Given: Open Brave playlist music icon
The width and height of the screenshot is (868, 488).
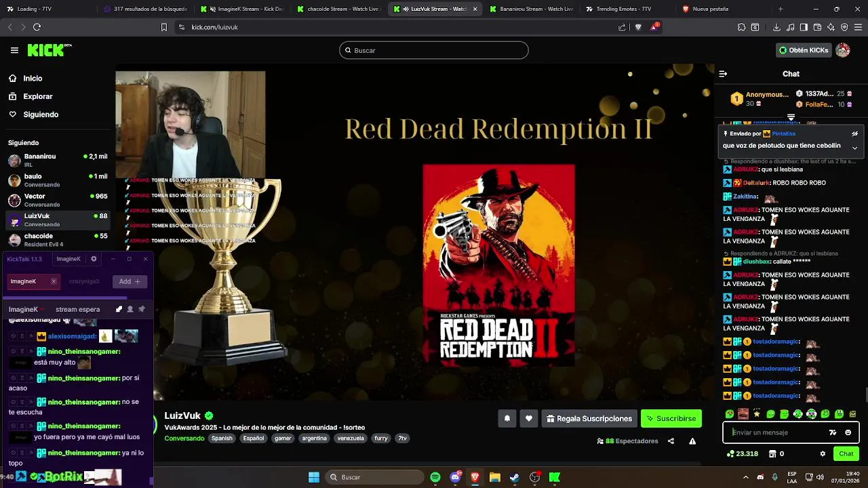Looking at the screenshot, I should pyautogui.click(x=790, y=27).
